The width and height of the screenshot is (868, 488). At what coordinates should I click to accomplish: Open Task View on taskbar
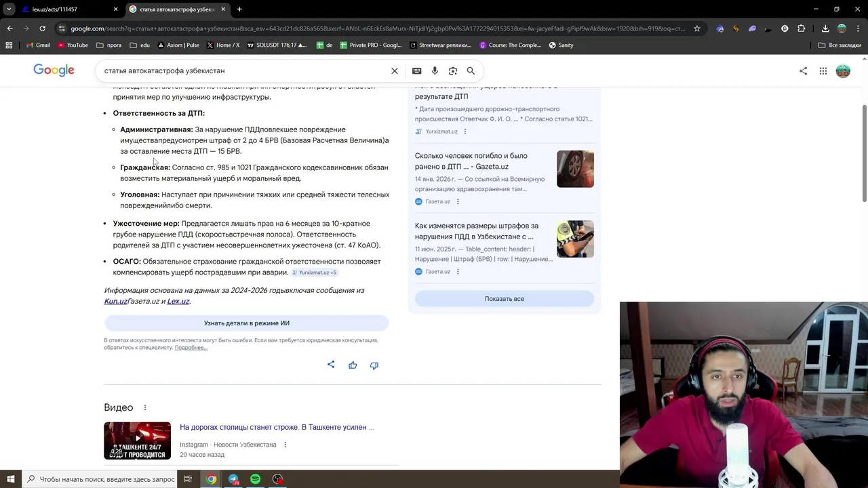click(x=188, y=479)
